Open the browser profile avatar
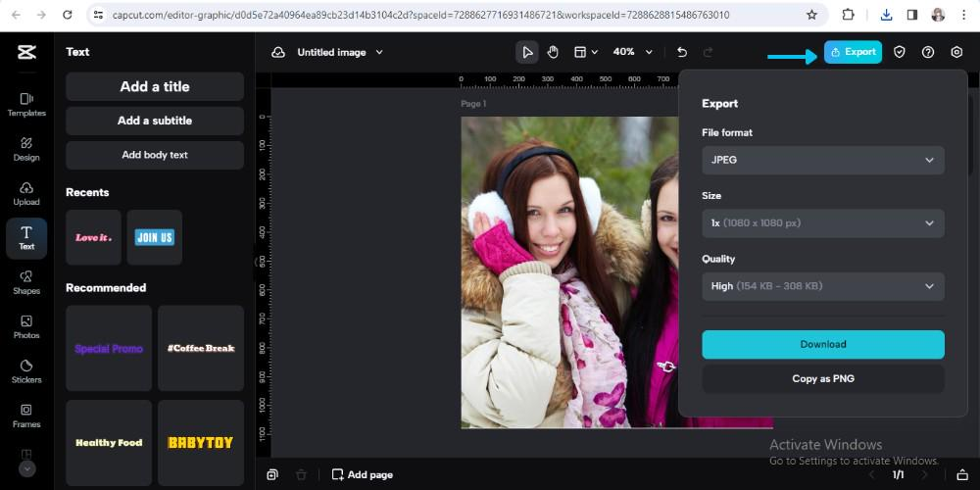 [938, 15]
